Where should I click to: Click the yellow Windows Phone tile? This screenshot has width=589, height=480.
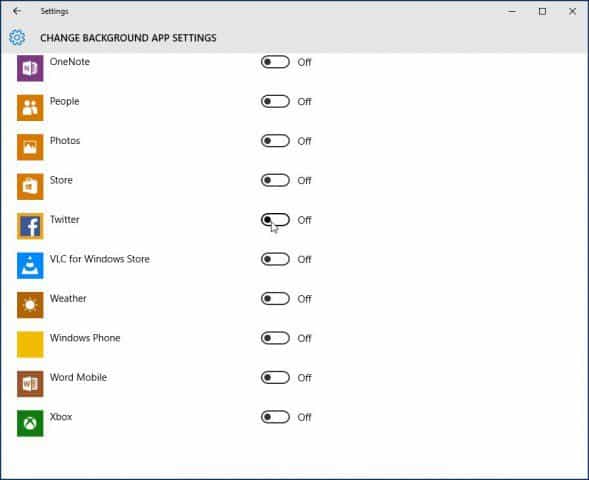point(30,344)
